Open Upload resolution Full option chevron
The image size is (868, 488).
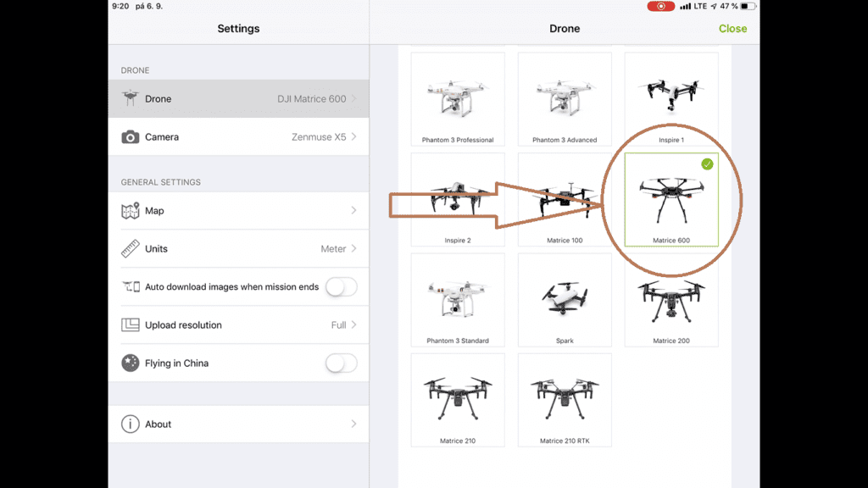[x=353, y=325]
